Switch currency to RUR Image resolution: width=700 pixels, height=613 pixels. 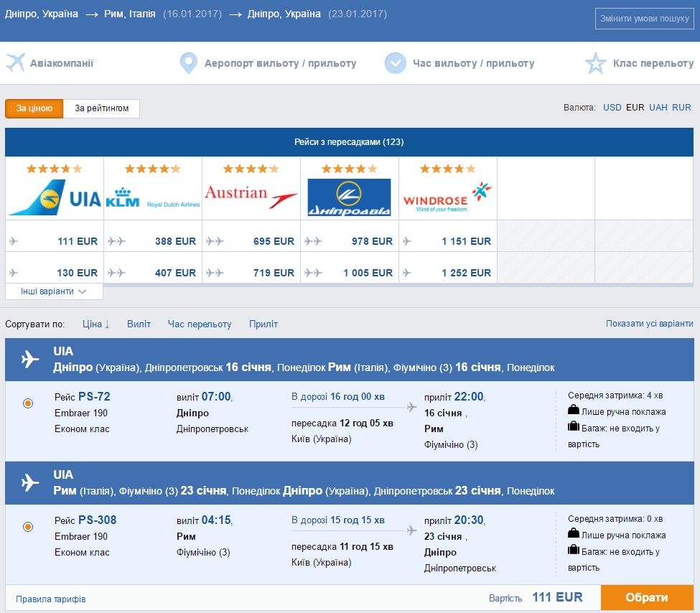point(681,108)
